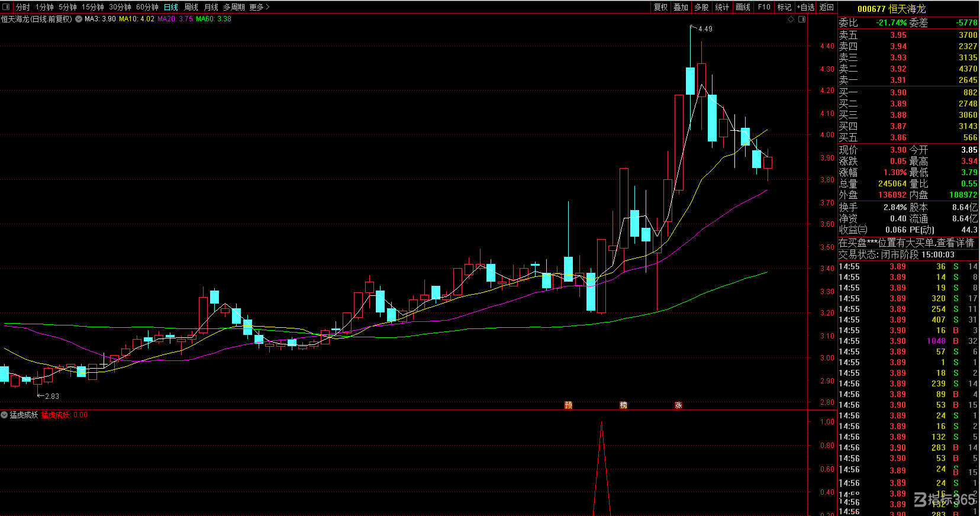Click the 榜 marker below the chart
This screenshot has height=516, width=980.
(x=623, y=405)
